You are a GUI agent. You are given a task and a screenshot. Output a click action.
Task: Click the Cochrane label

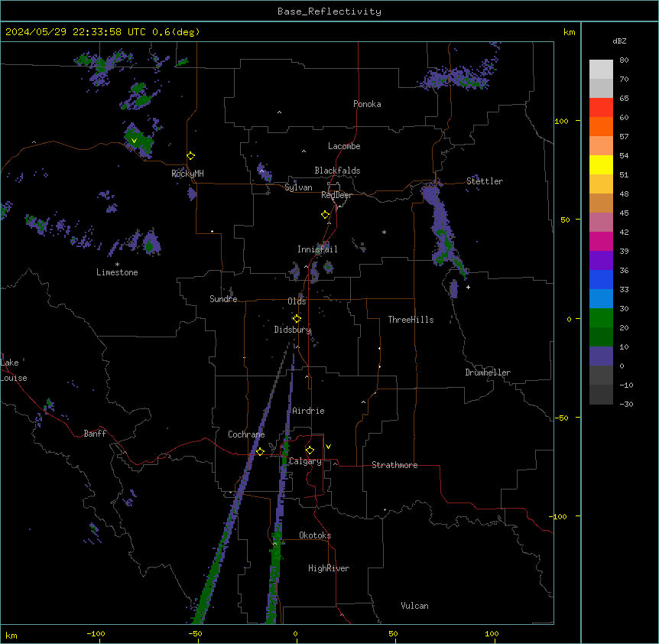click(x=246, y=434)
